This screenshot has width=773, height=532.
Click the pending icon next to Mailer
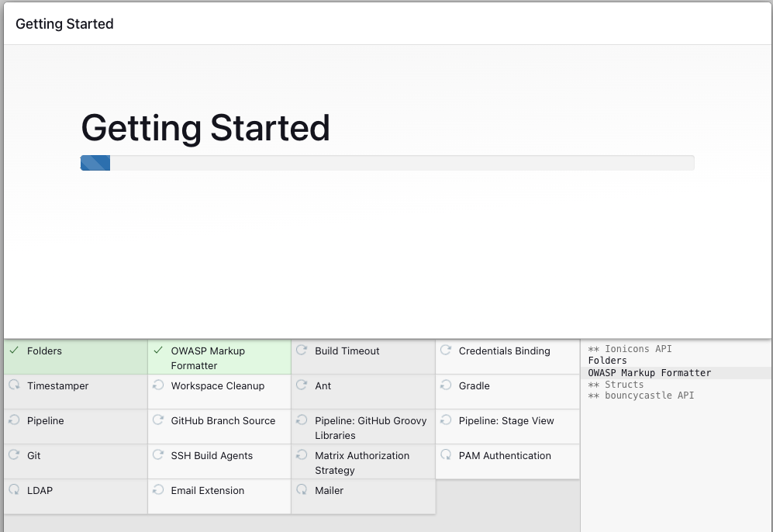(302, 490)
